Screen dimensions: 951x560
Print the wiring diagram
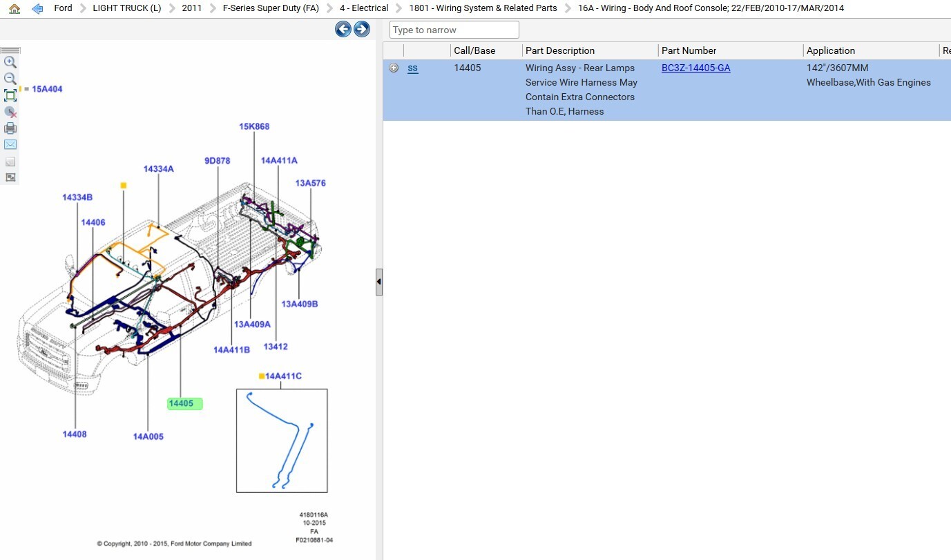tap(10, 128)
